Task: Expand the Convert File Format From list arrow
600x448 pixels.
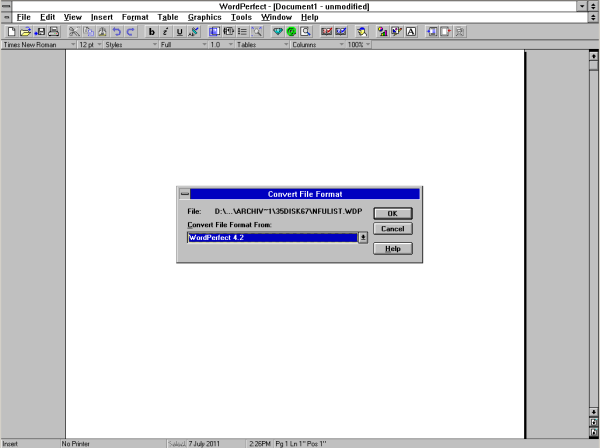Action: tap(363, 238)
